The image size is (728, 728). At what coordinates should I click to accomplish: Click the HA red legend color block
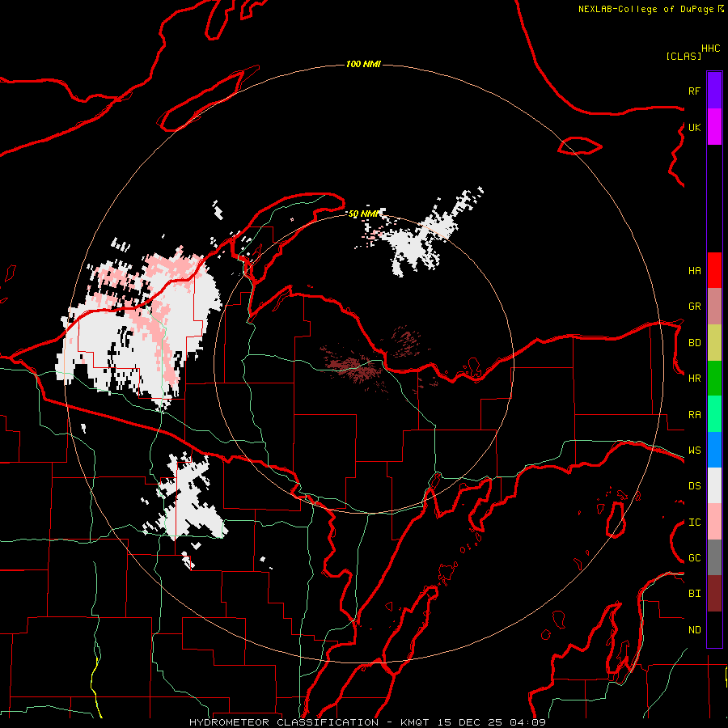click(714, 270)
